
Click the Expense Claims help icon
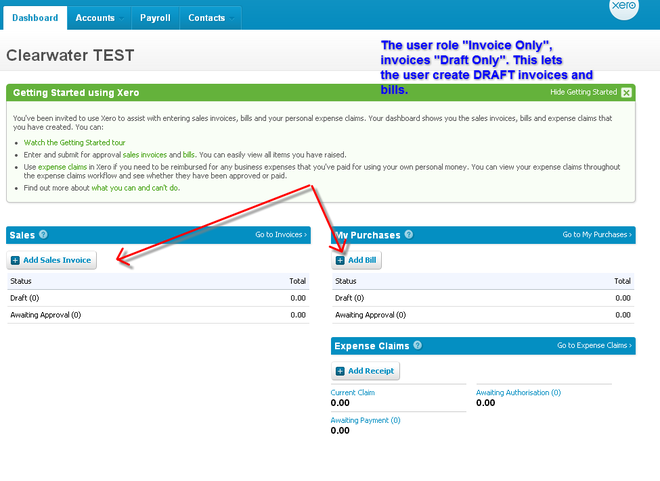(x=417, y=345)
